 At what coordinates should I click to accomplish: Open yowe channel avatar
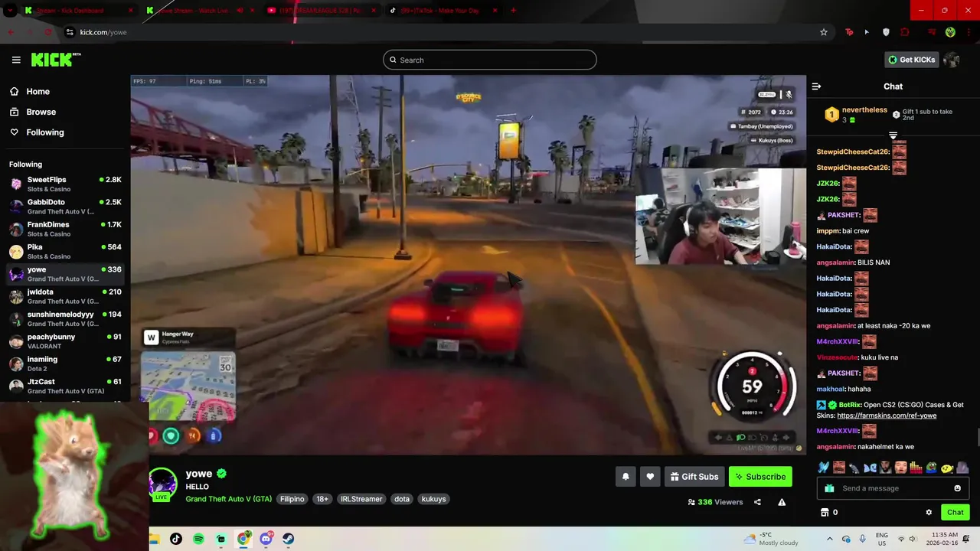(162, 484)
